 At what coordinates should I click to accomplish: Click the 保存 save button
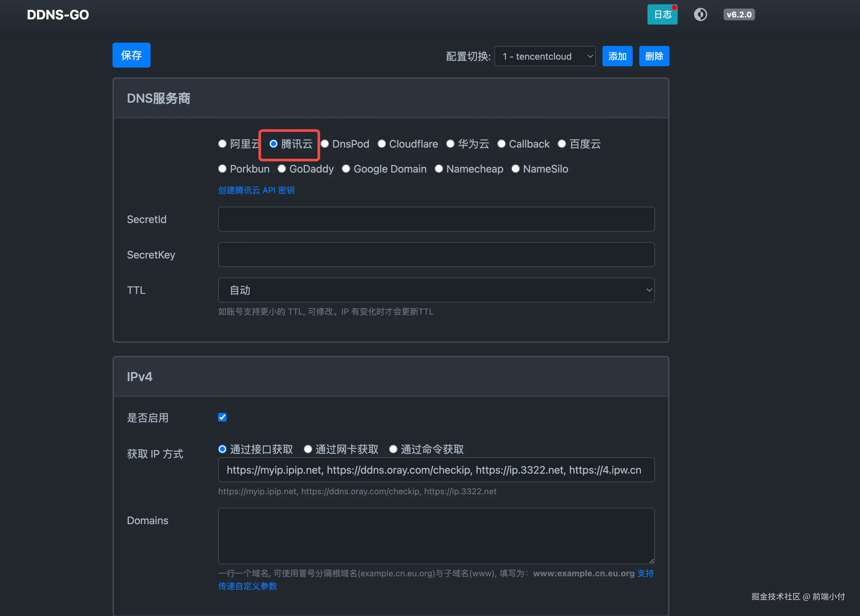click(131, 55)
